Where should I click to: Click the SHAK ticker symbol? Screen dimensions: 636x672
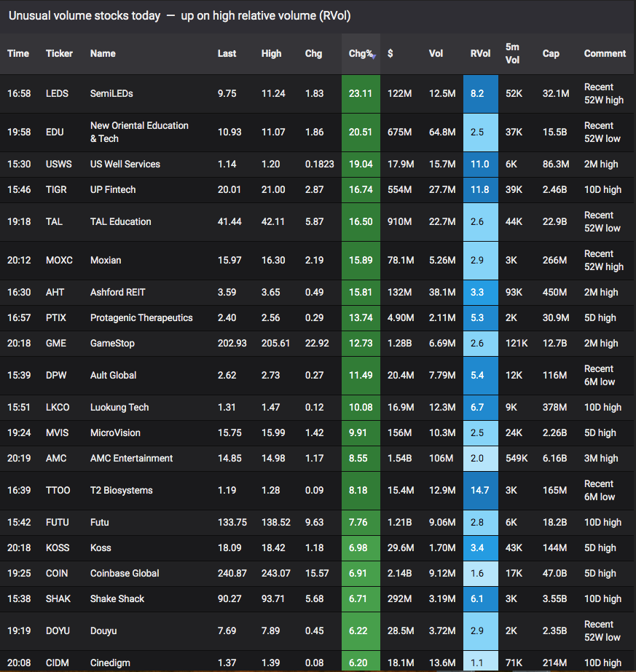click(58, 598)
